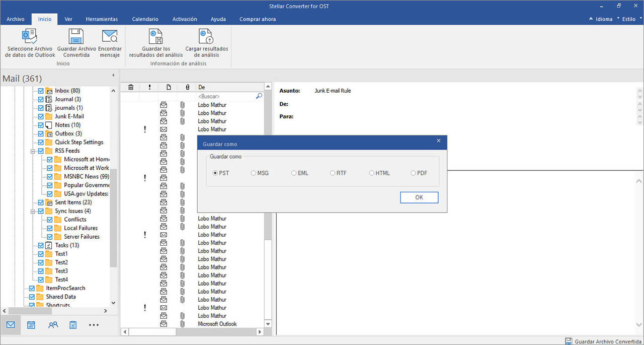This screenshot has height=345, width=644.
Task: Select the Conflicts folder
Action: click(x=75, y=220)
